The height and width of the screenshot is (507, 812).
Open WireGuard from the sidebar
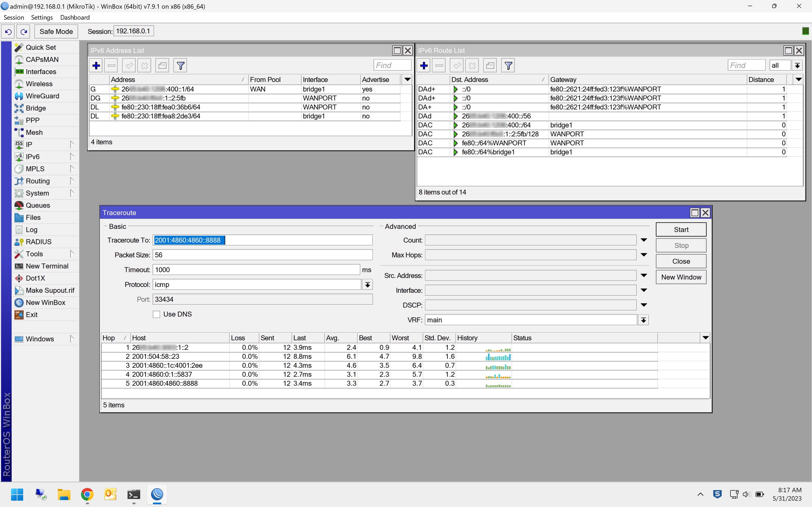42,96
